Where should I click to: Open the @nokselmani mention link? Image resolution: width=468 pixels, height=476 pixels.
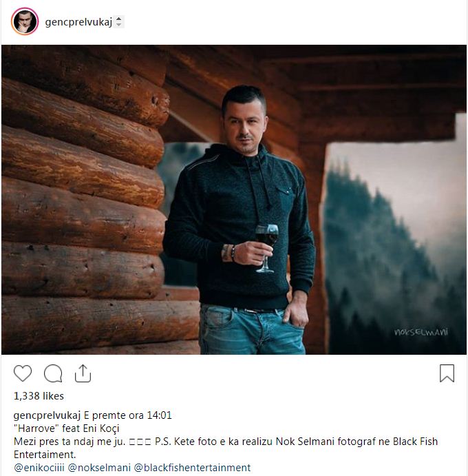point(99,468)
